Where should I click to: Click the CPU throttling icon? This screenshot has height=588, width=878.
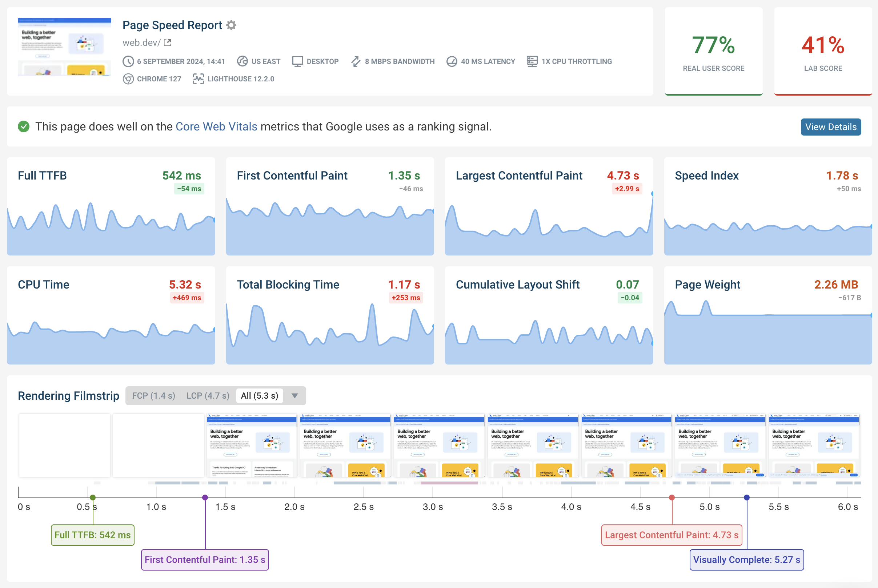tap(532, 61)
